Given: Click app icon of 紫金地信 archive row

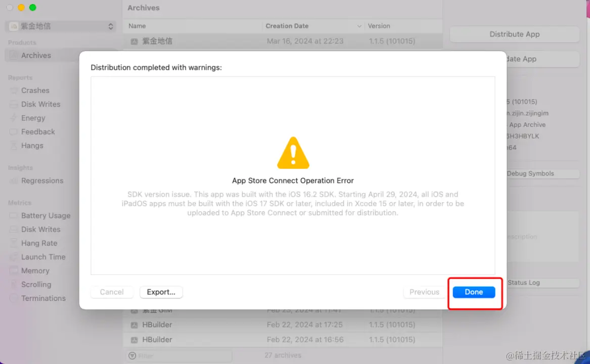Looking at the screenshot, I should (x=134, y=41).
